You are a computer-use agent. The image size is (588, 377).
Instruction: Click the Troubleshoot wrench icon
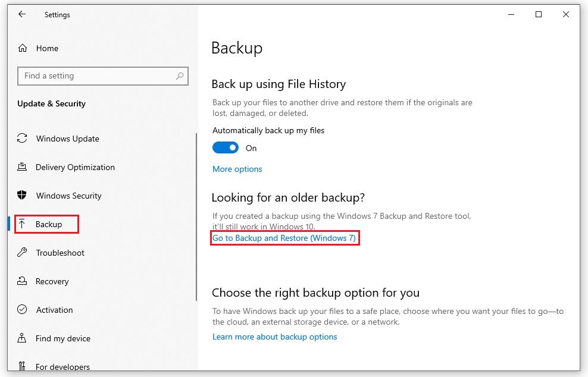[x=22, y=253]
